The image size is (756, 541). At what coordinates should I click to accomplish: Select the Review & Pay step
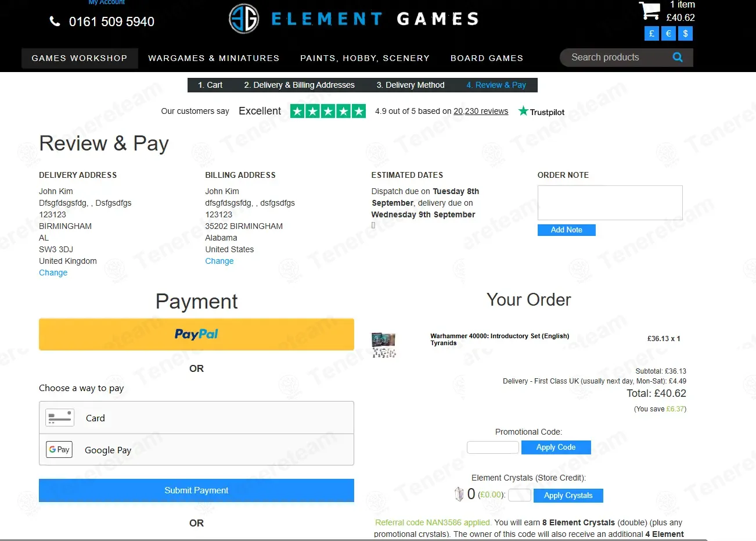496,85
